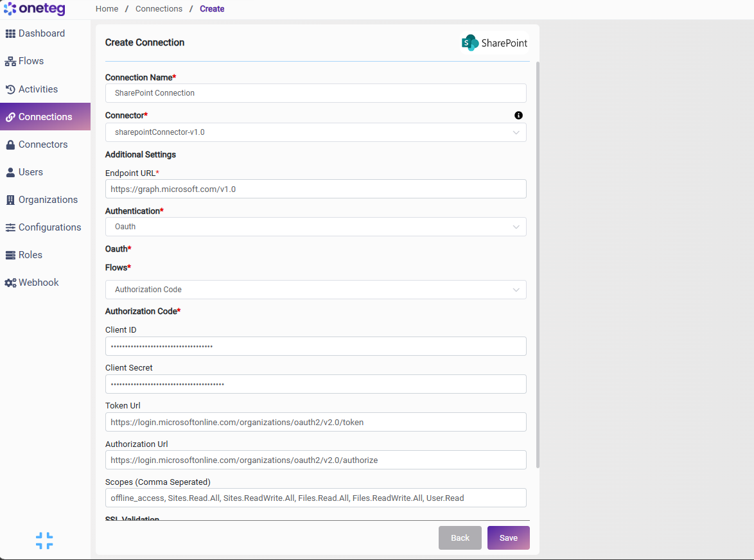Go to Connections breadcrumb link

pyautogui.click(x=159, y=8)
